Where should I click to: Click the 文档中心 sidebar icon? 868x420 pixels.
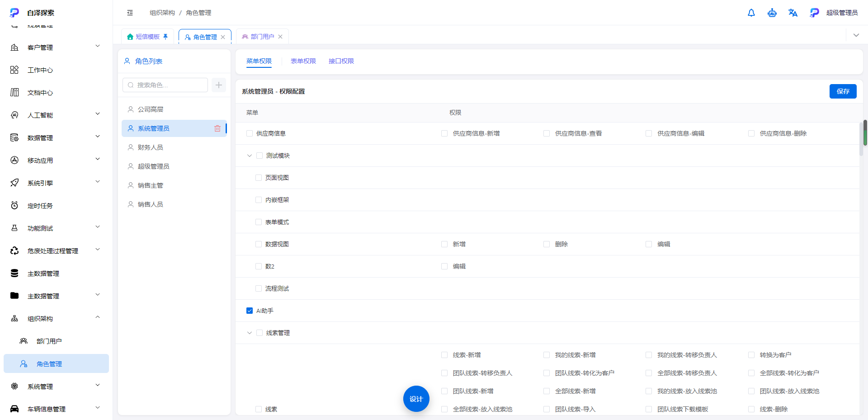click(14, 92)
